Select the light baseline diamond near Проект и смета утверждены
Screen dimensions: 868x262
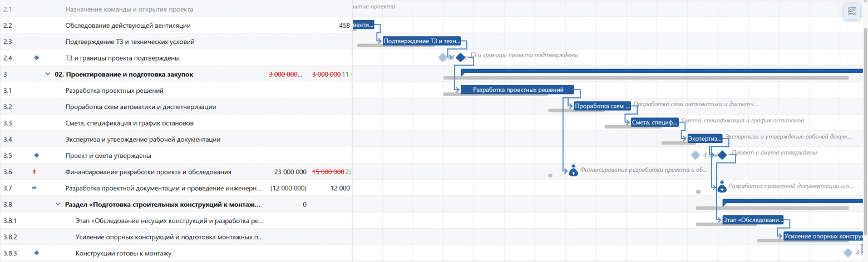(x=695, y=155)
